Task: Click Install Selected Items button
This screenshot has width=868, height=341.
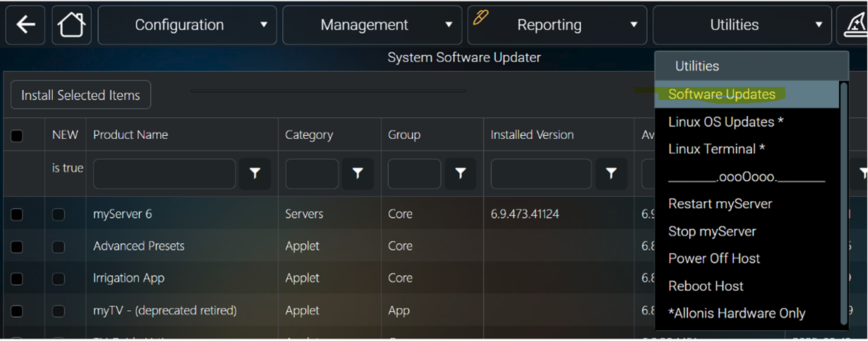Action: [81, 95]
